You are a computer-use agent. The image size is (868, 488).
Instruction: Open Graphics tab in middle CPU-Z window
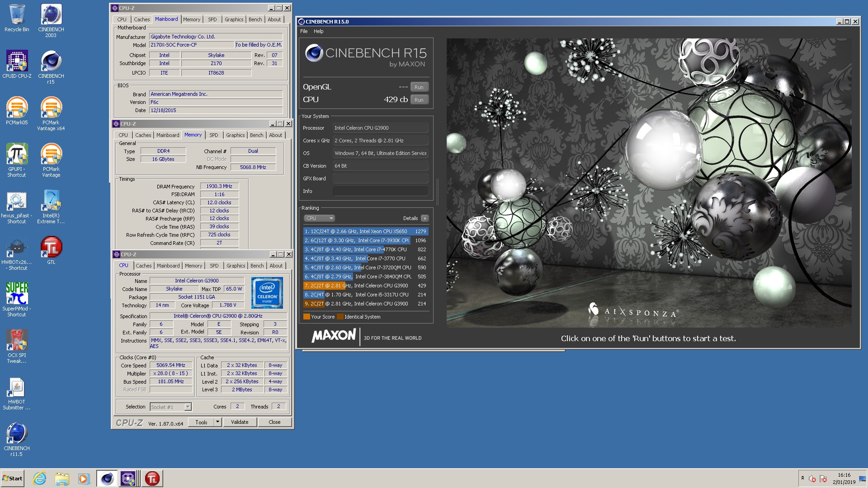[235, 135]
